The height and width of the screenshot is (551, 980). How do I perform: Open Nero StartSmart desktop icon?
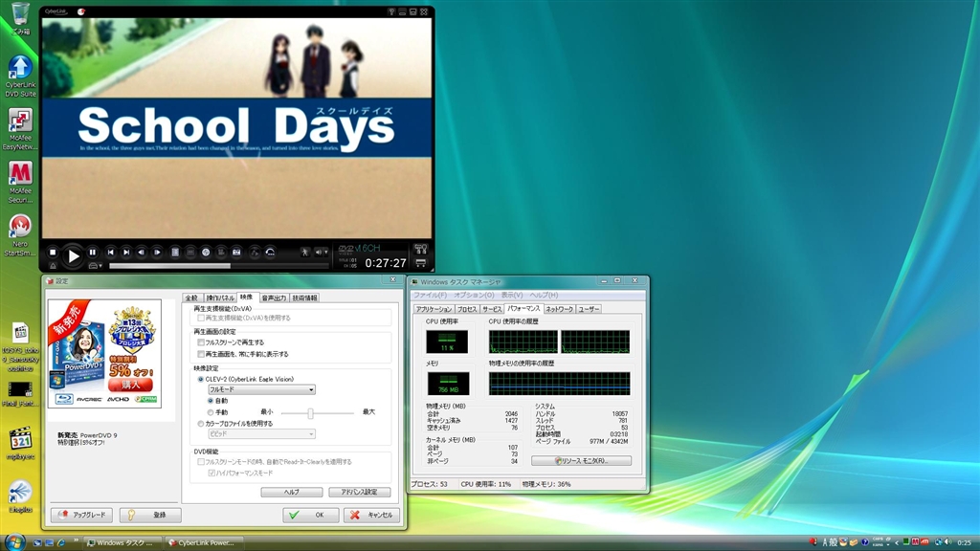21,236
